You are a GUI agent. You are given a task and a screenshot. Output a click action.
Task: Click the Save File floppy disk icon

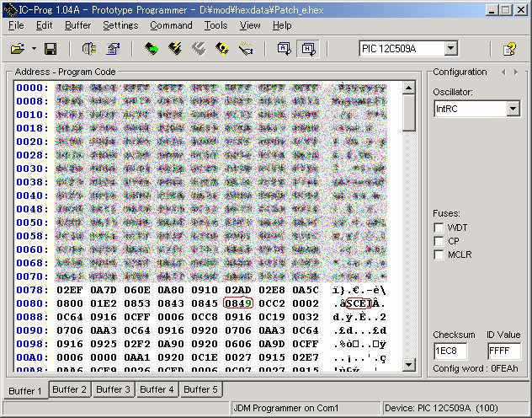pyautogui.click(x=51, y=49)
